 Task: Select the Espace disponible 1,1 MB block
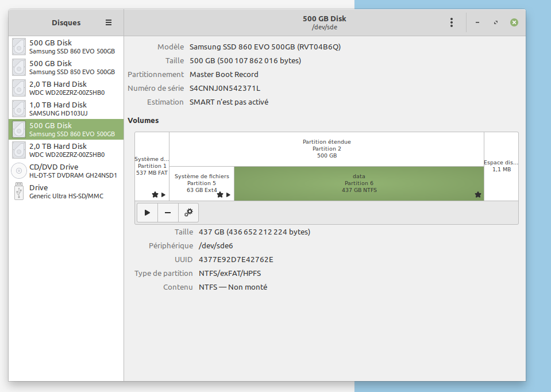point(501,166)
